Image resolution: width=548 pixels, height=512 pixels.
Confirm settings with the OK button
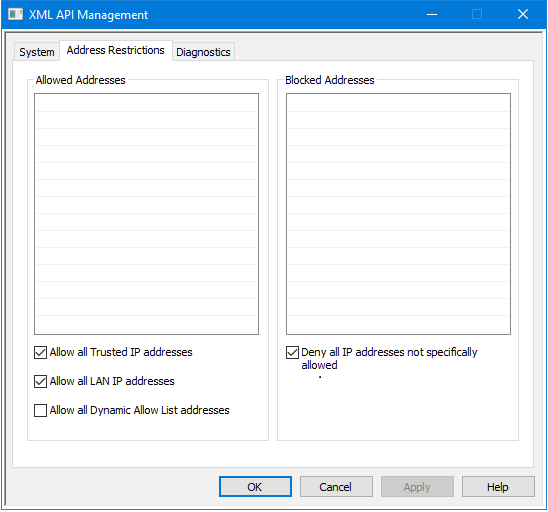255,486
